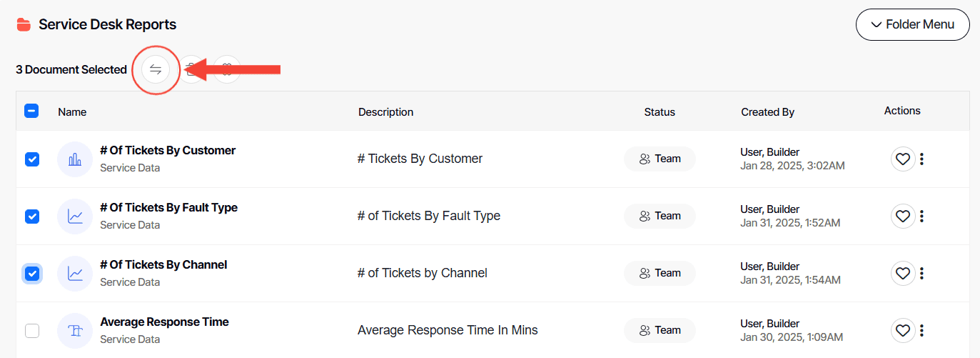Click the report icon for Average Response Time
Image resolution: width=980 pixels, height=358 pixels.
coord(75,331)
